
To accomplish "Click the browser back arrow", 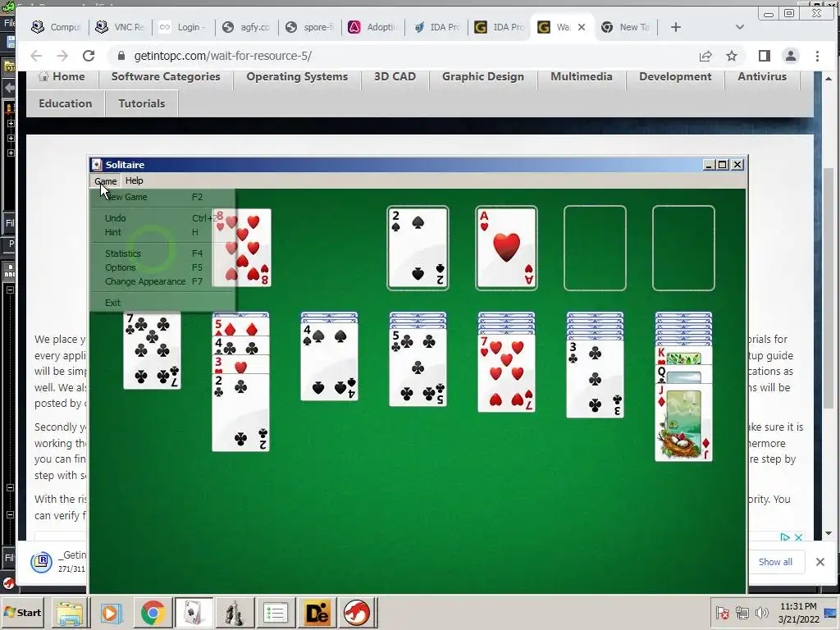I will (x=36, y=56).
